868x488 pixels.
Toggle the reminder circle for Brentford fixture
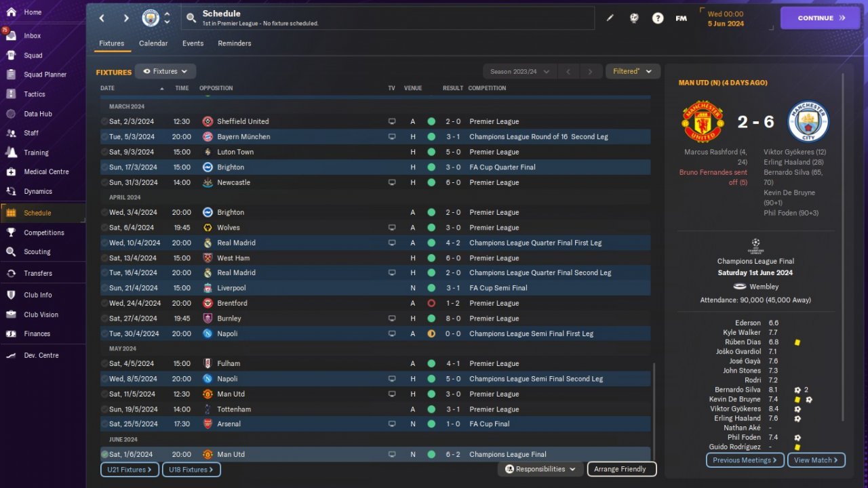click(x=104, y=303)
